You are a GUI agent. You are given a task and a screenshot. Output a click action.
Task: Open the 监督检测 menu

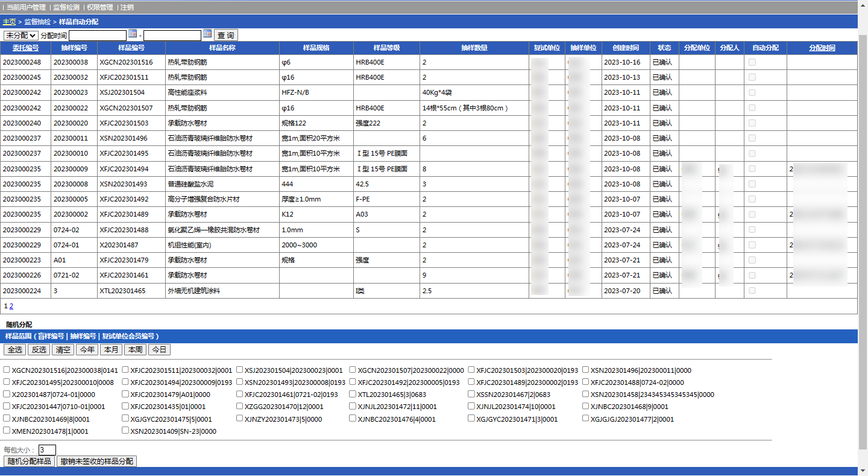point(66,7)
